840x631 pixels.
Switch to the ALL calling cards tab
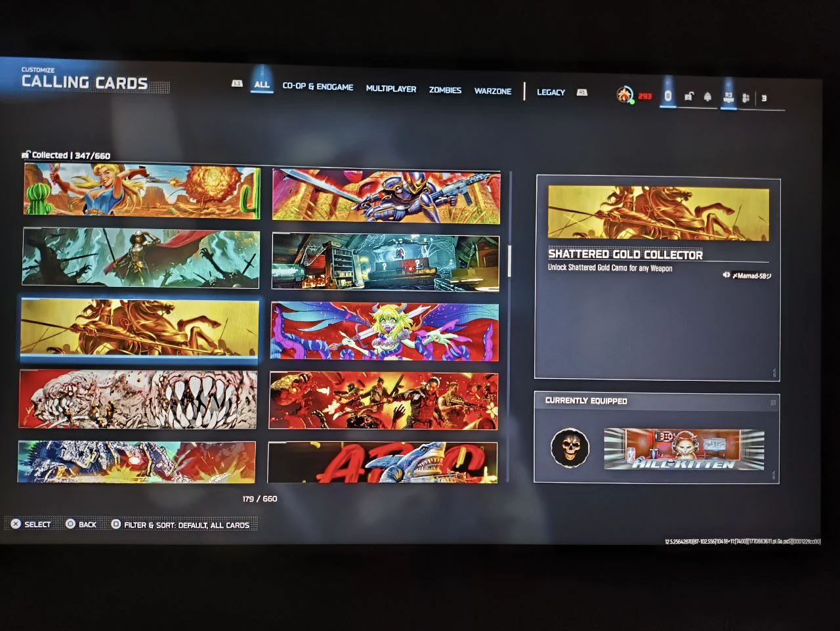coord(262,84)
